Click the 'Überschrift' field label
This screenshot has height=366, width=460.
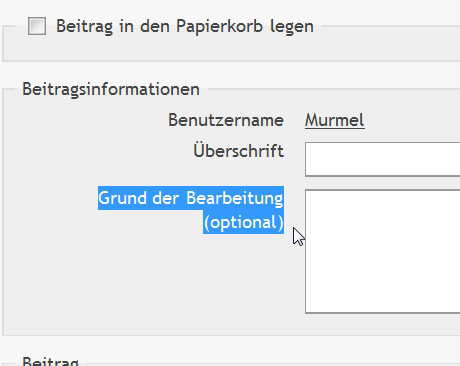(239, 151)
